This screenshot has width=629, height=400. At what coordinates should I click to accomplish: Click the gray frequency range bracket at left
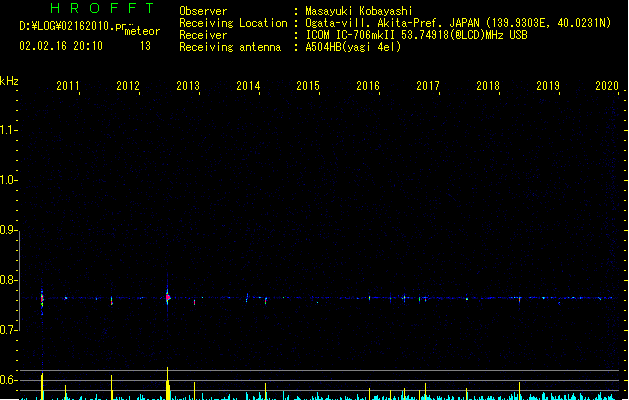pyautogui.click(x=19, y=281)
